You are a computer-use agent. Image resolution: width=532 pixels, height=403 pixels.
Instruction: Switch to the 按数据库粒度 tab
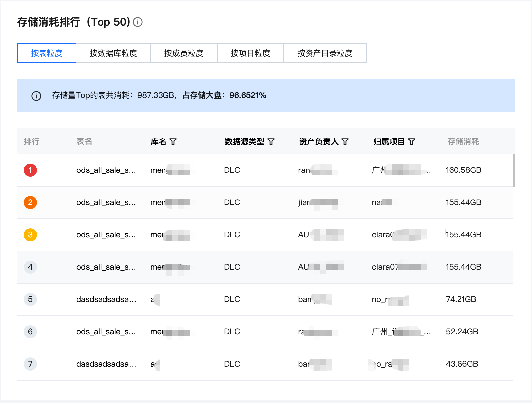coord(113,53)
